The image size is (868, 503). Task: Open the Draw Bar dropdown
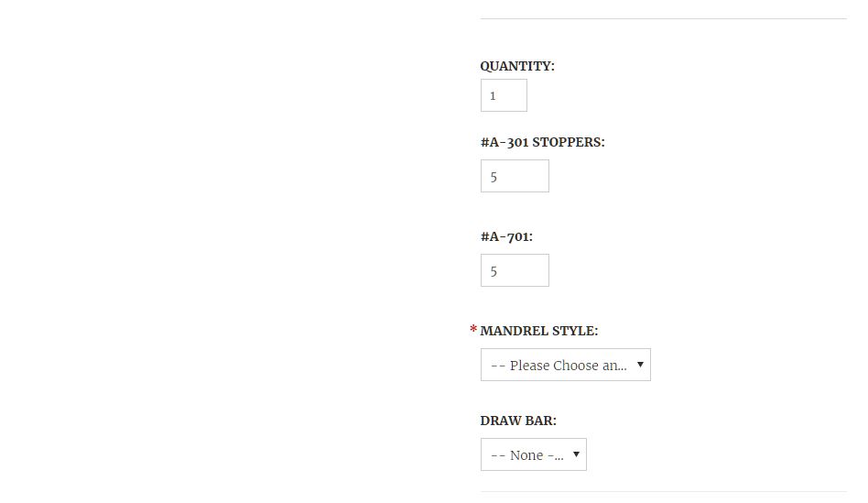pyautogui.click(x=533, y=454)
